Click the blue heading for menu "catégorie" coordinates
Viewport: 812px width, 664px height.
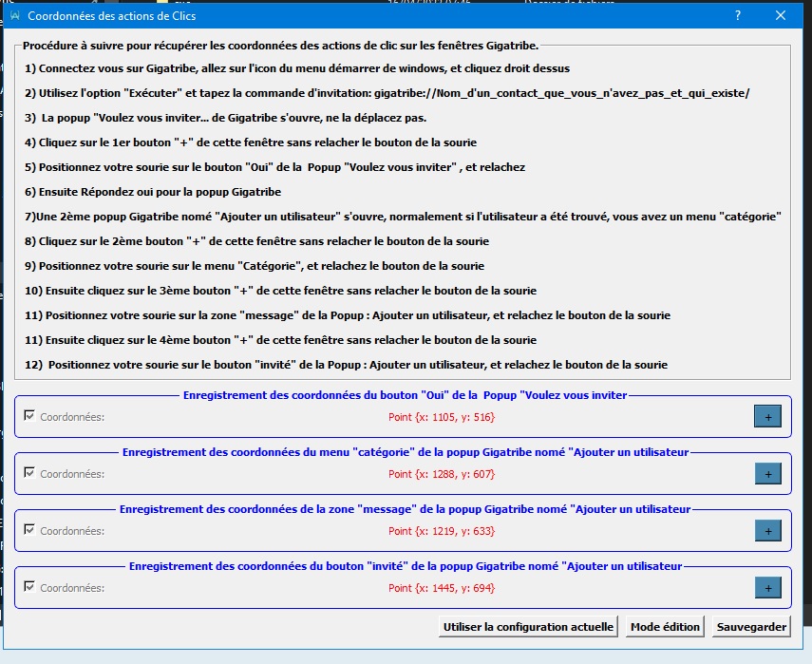coord(406,452)
